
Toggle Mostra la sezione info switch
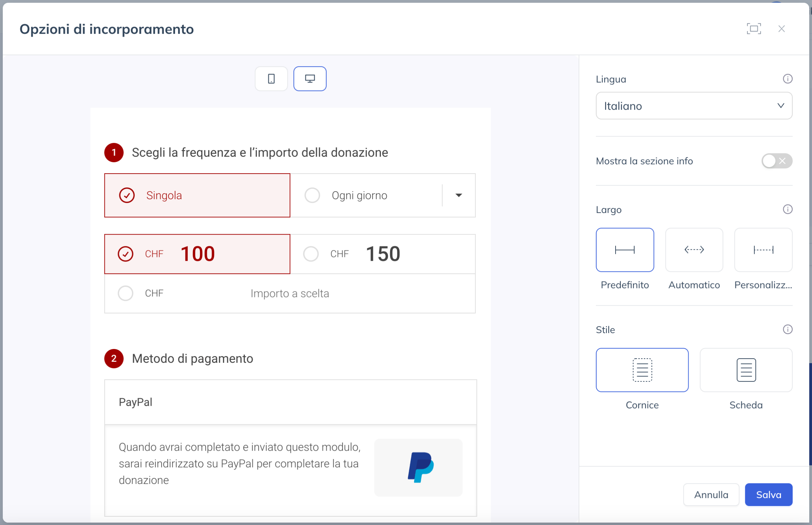click(777, 161)
